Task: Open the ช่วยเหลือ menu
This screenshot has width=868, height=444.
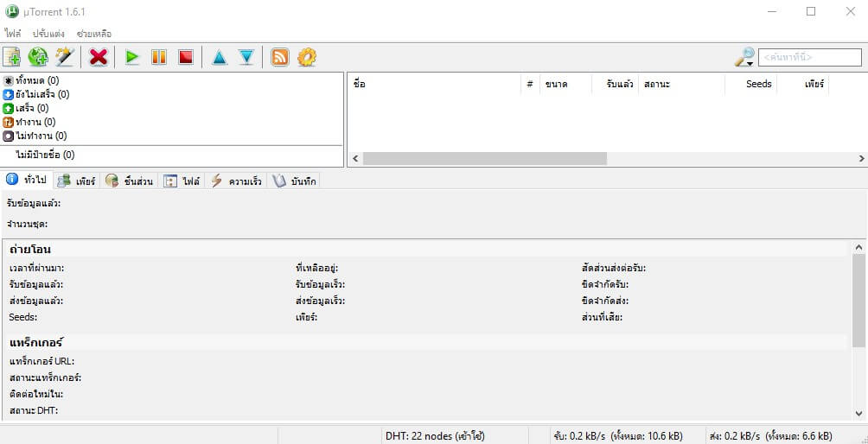Action: click(x=93, y=33)
